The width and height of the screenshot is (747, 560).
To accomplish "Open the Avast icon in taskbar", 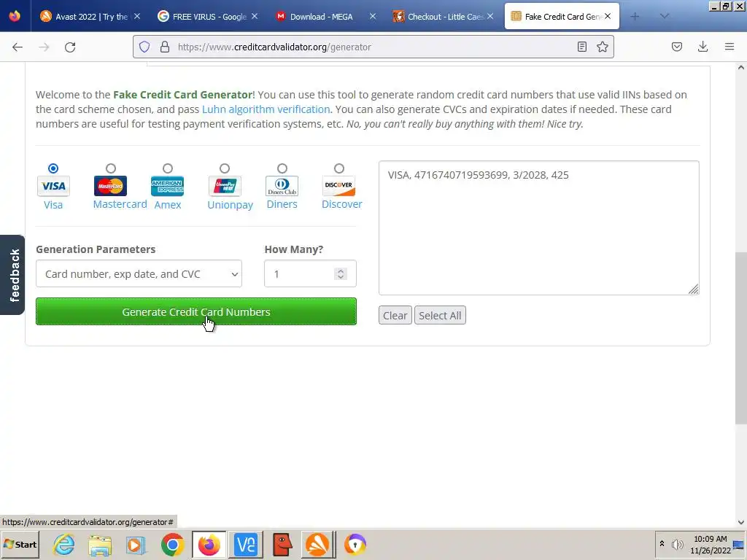I will [318, 545].
